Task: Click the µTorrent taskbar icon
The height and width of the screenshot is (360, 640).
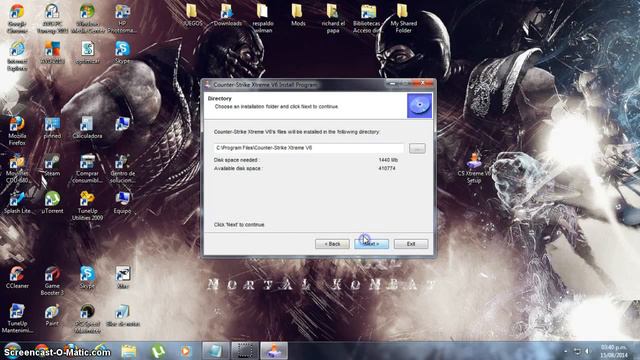Action: [x=158, y=351]
